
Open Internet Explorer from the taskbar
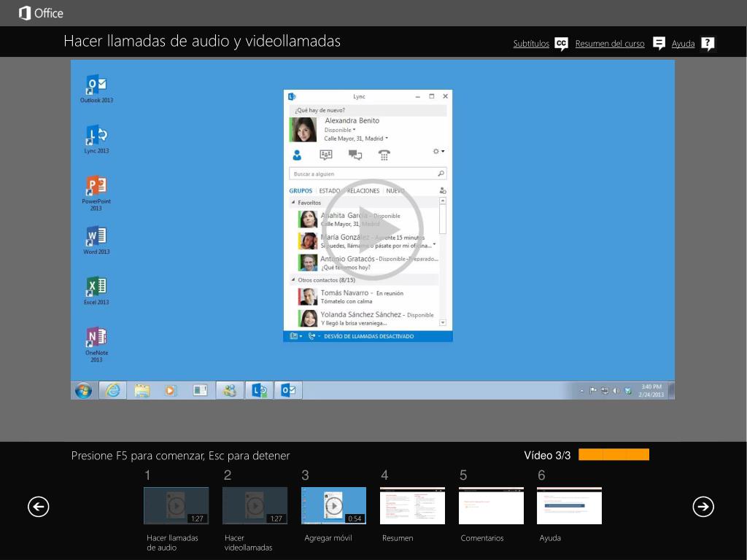(113, 391)
